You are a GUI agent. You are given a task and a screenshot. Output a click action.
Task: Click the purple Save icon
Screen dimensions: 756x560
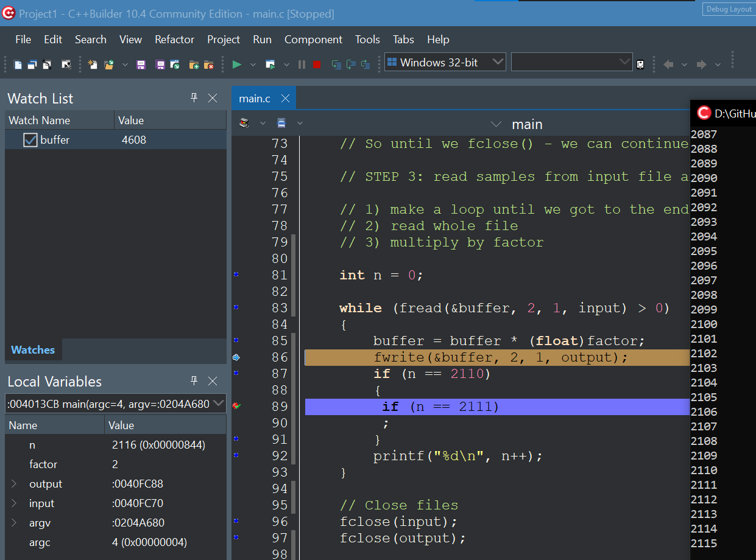click(x=141, y=64)
